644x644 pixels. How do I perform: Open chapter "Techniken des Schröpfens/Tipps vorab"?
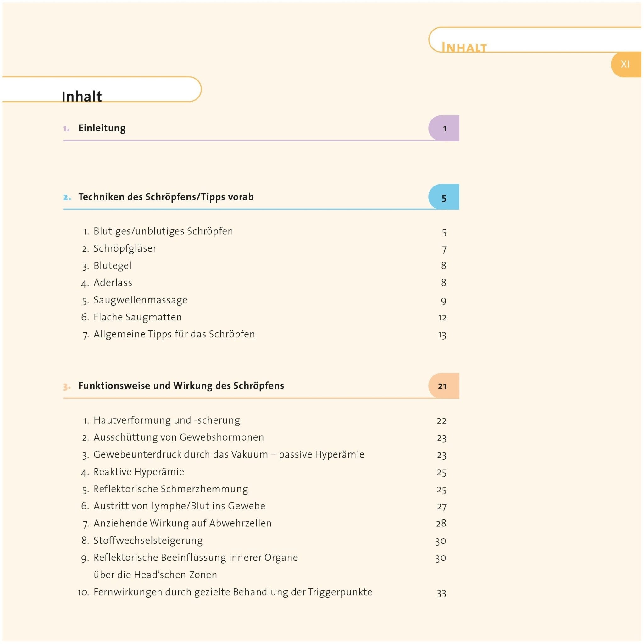coord(166,197)
